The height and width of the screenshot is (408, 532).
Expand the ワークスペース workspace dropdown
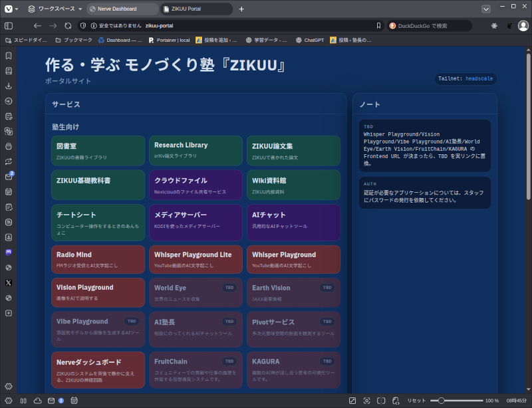pyautogui.click(x=53, y=9)
